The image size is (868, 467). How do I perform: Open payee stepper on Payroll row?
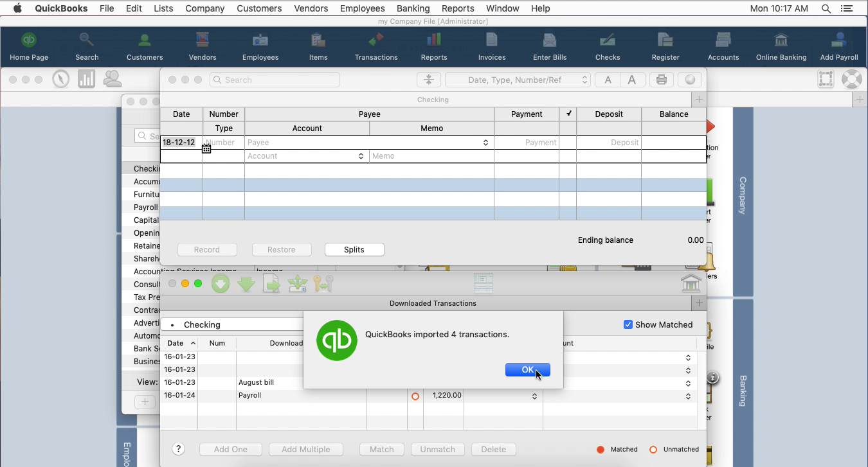pos(534,396)
